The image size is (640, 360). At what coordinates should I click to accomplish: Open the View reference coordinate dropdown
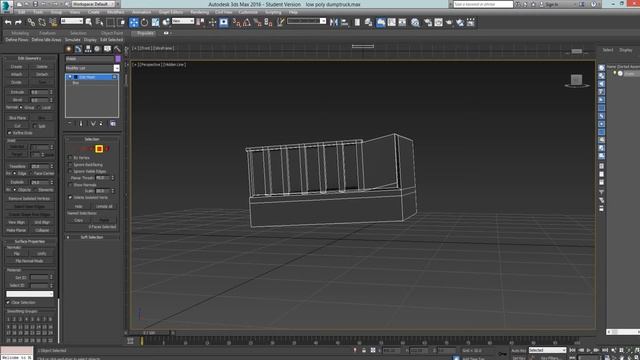tap(182, 21)
